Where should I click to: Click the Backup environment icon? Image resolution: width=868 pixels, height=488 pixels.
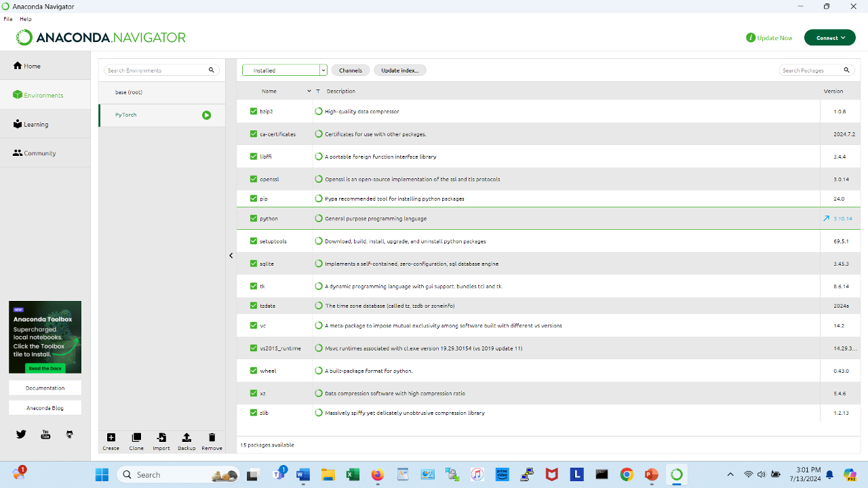click(x=186, y=438)
